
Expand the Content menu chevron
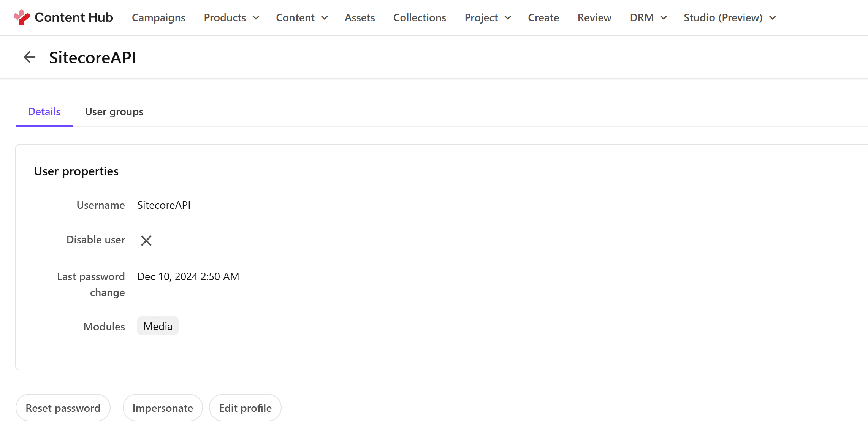tap(325, 18)
